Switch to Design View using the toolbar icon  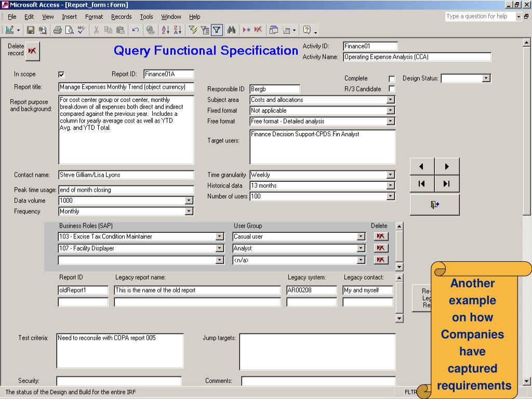[9, 30]
